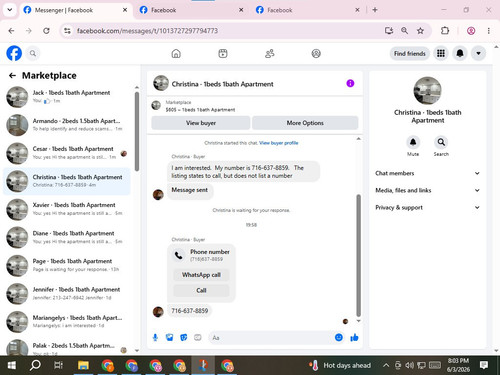Click the Call button under phone number

(201, 290)
